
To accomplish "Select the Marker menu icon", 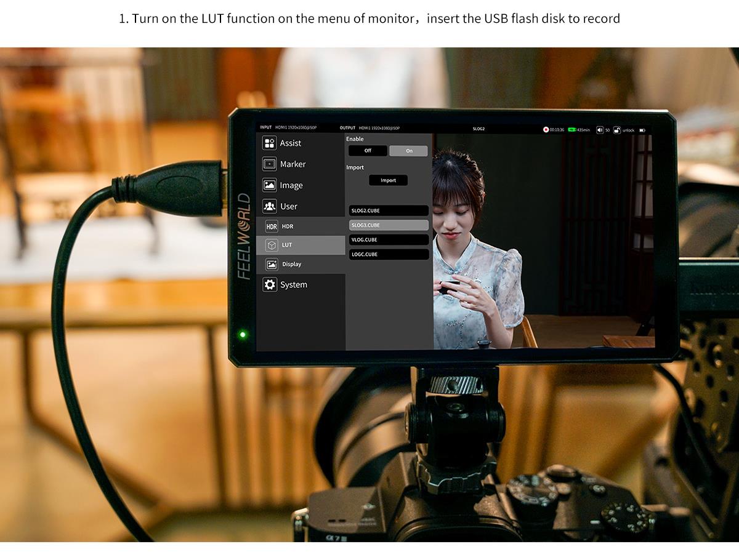I will 269,164.
